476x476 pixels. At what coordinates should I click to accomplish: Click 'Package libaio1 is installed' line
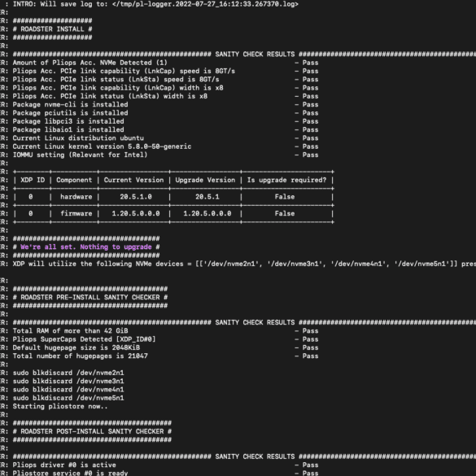68,129
